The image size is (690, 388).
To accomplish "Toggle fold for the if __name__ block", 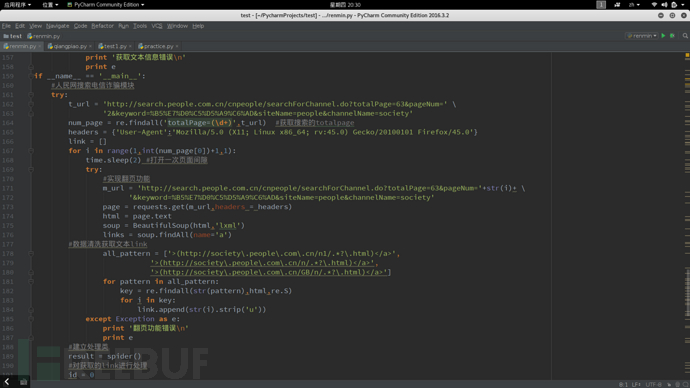I will click(31, 76).
